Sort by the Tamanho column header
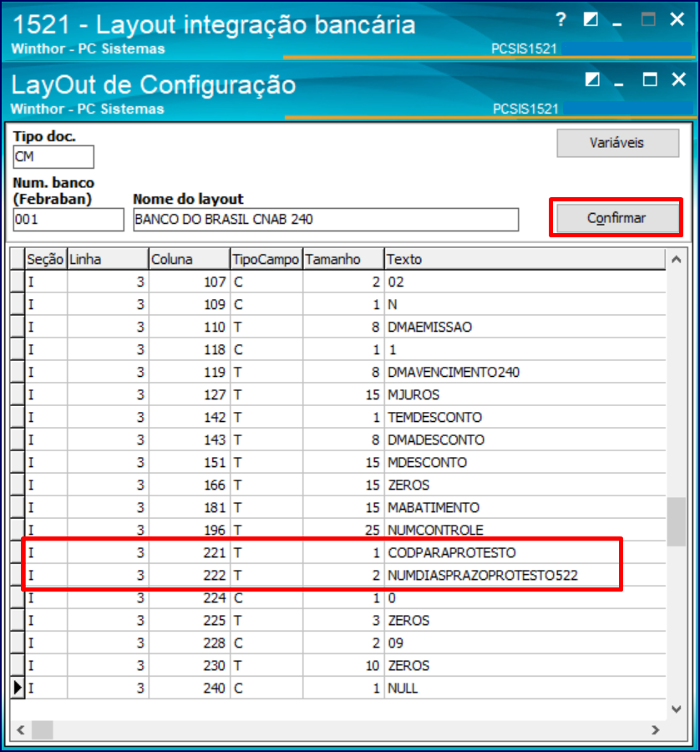Viewport: 700px width, 752px height. (343, 260)
